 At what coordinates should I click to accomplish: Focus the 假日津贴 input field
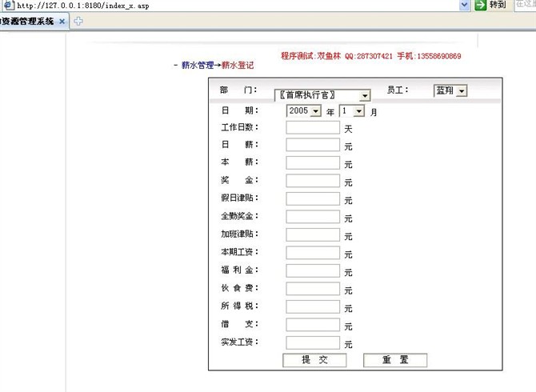coord(313,198)
